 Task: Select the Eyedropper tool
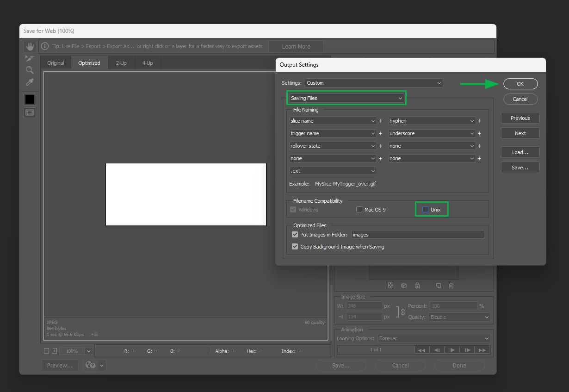pos(30,82)
